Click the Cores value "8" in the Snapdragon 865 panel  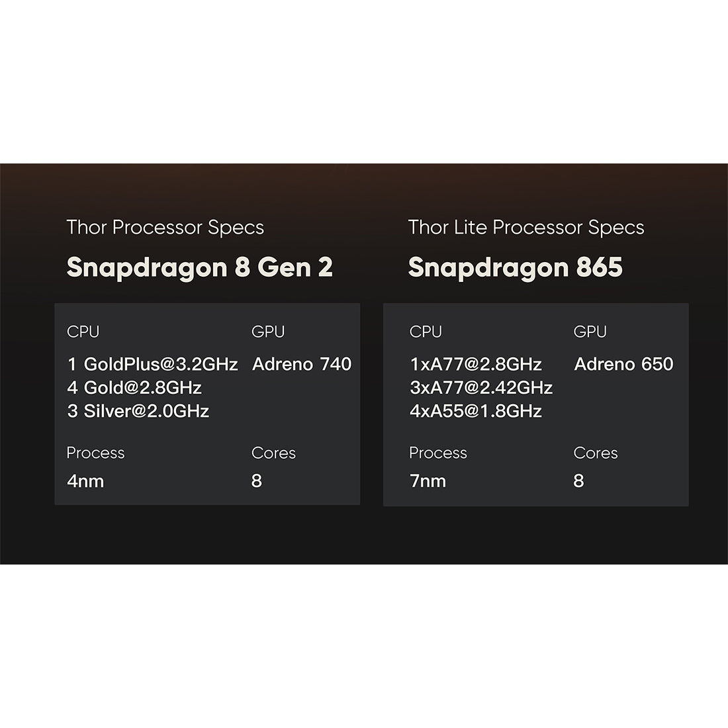coord(578,481)
